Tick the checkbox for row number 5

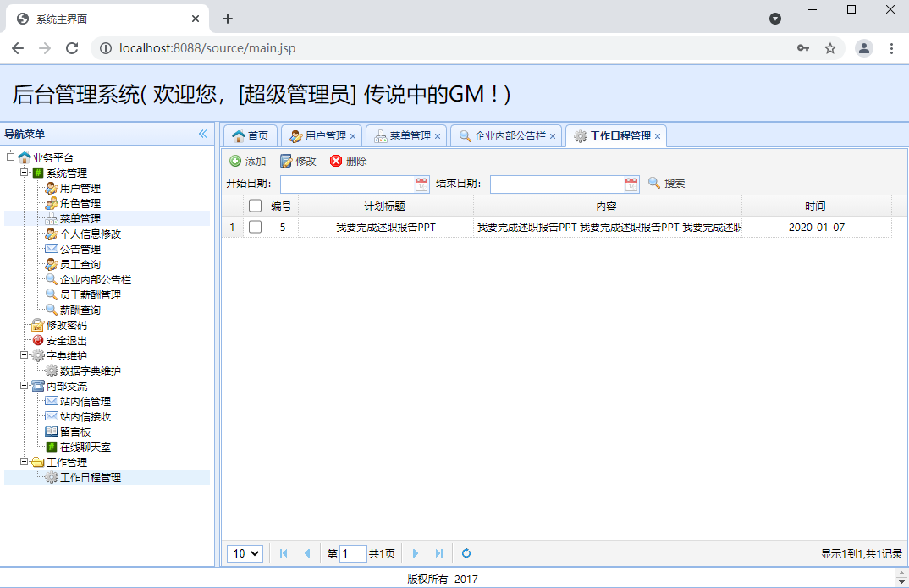[x=255, y=227]
